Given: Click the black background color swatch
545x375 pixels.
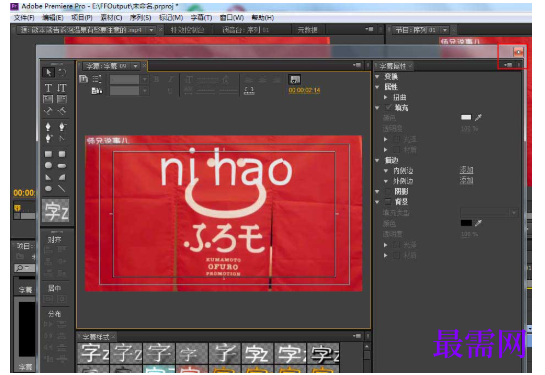Looking at the screenshot, I should coord(466,223).
